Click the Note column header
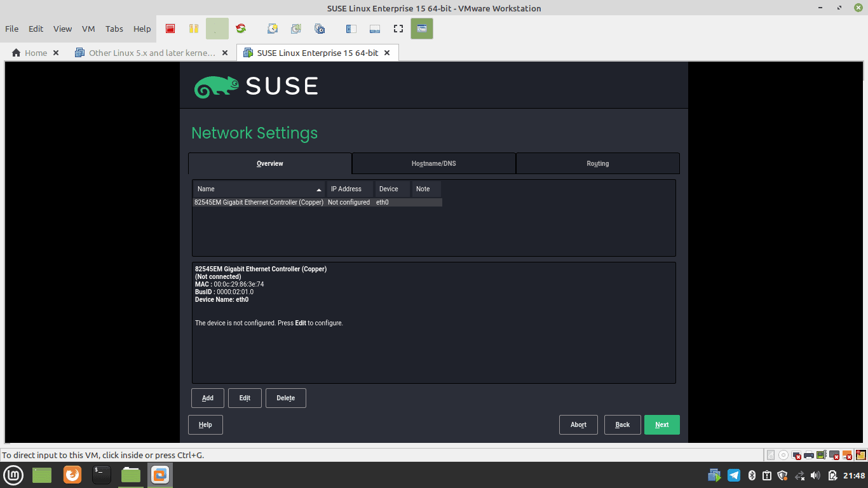Screen dimensions: 868x488 coord(426,189)
